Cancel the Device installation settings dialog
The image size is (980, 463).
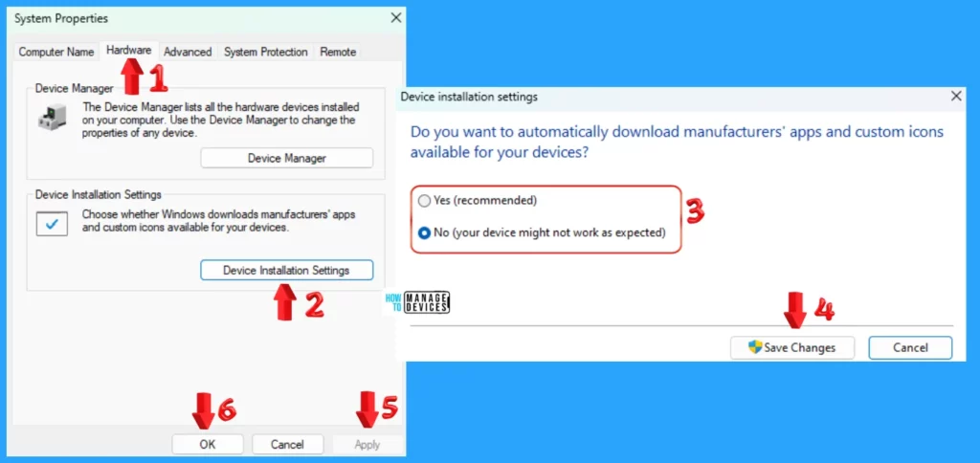tap(910, 348)
